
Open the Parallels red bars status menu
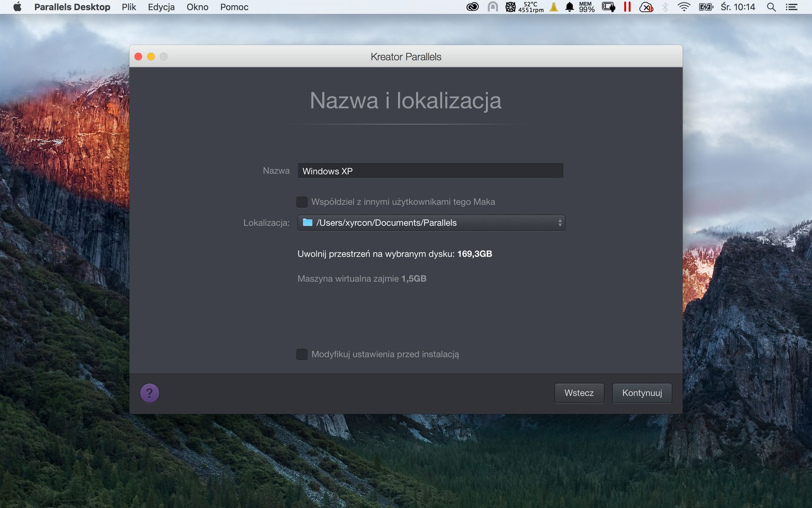pyautogui.click(x=627, y=7)
